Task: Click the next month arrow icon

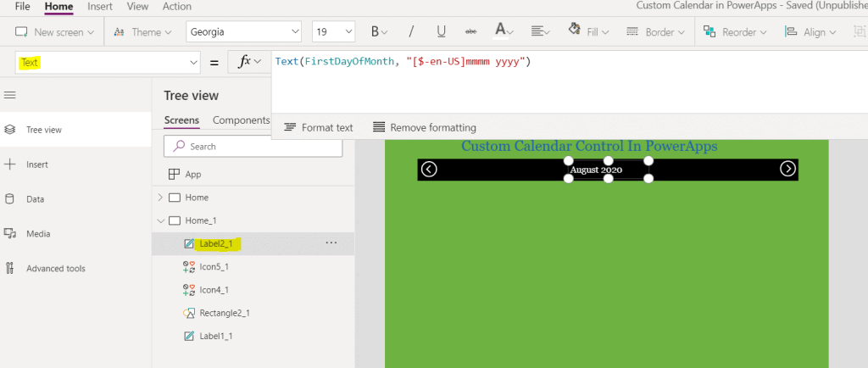Action: point(787,169)
